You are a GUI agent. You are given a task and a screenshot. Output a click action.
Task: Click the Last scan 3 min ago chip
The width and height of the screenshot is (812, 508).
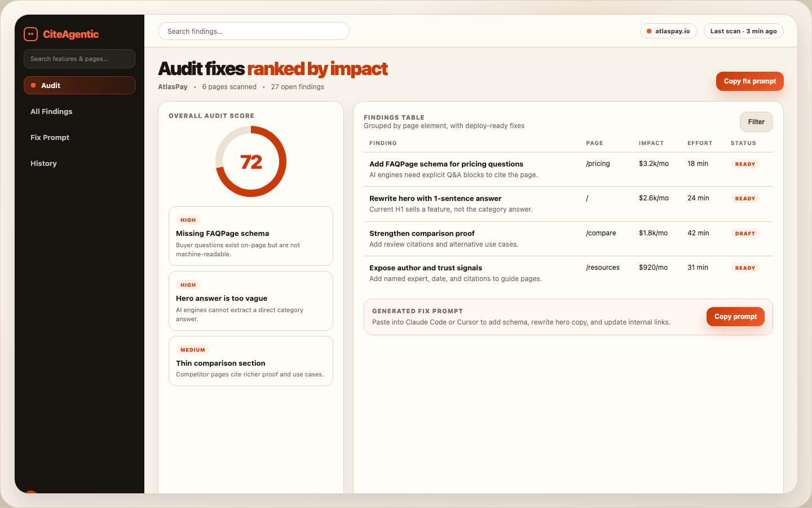pos(743,31)
